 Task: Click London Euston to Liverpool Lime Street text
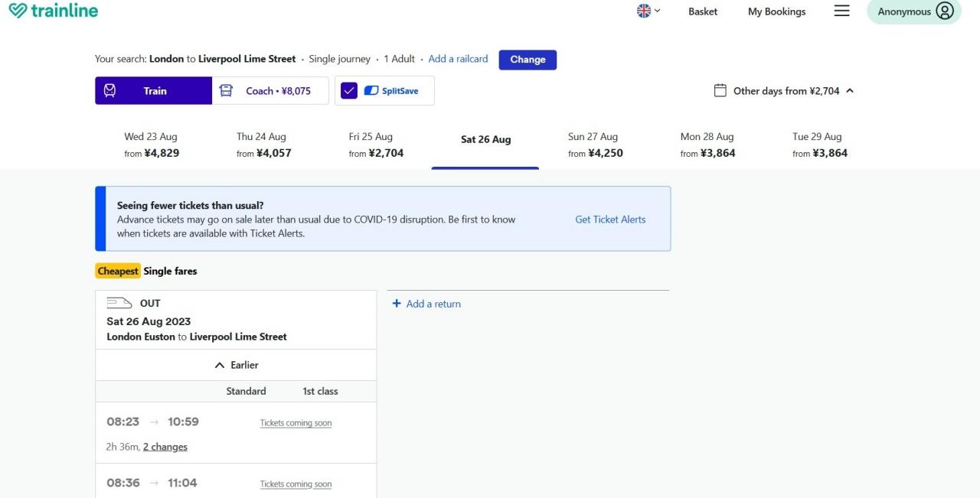tap(197, 337)
